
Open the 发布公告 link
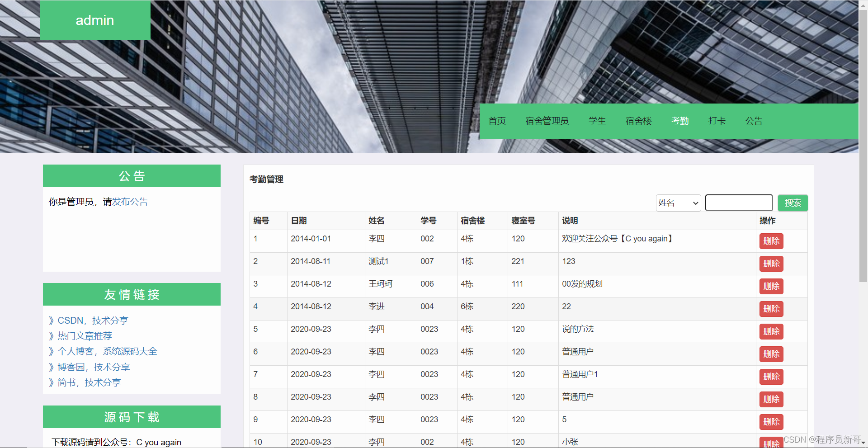coord(130,202)
